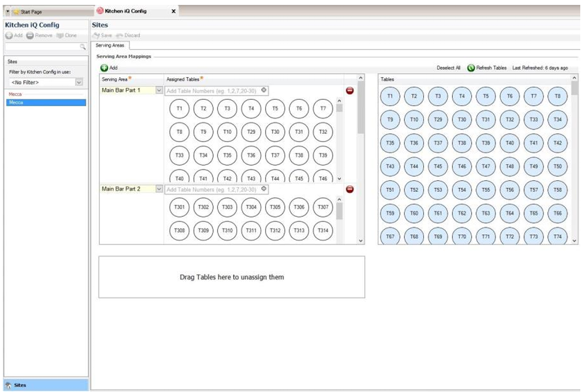Click the Save toolbar icon
Screen dimensions: 583x392
coord(97,35)
